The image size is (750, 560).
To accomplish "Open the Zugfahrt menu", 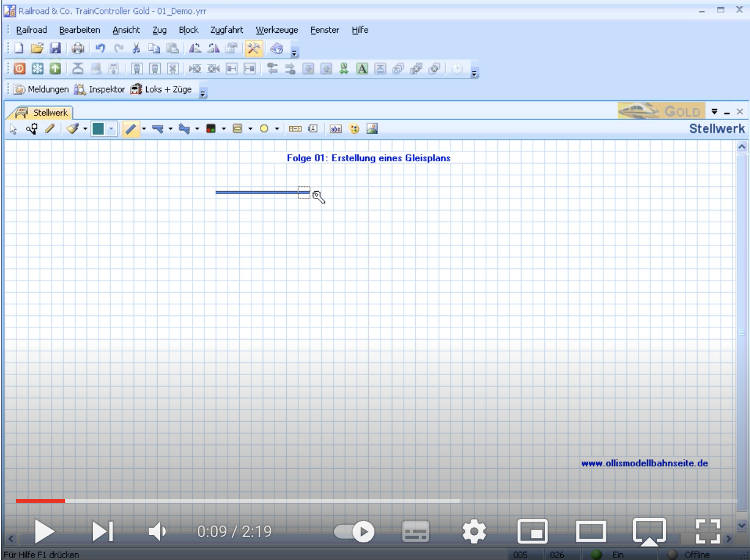I will tap(226, 30).
